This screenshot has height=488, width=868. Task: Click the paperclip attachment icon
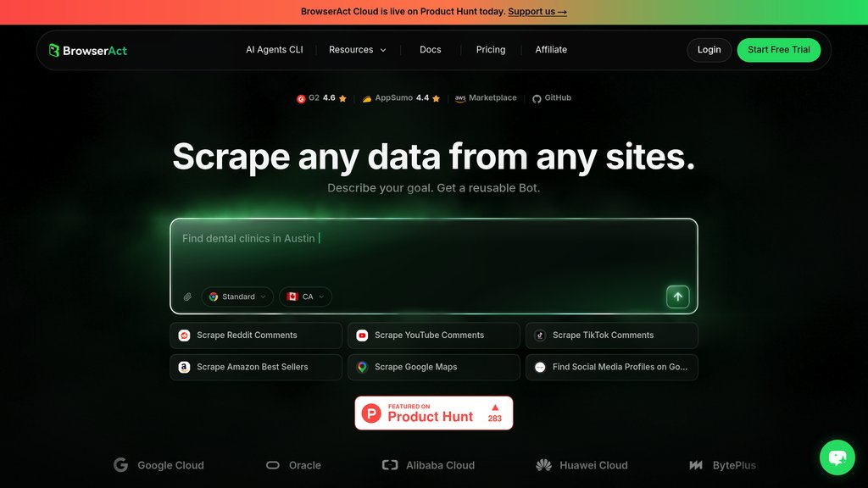(187, 297)
